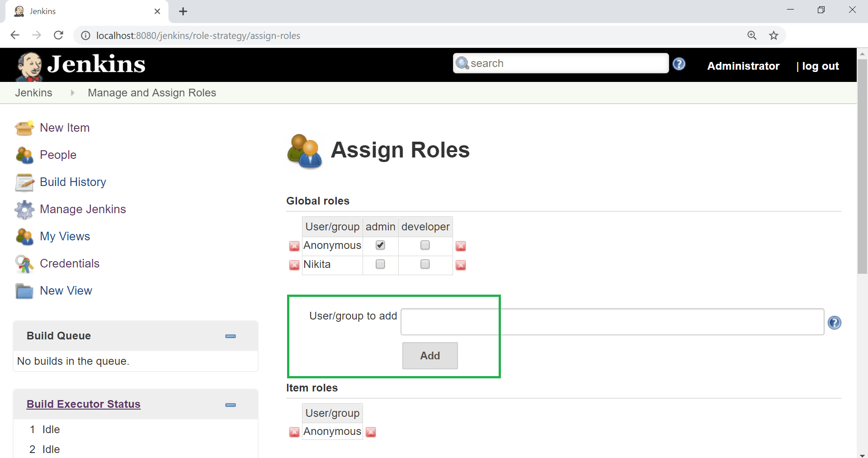868x458 pixels.
Task: Focus the Jenkins search box
Action: [x=561, y=63]
